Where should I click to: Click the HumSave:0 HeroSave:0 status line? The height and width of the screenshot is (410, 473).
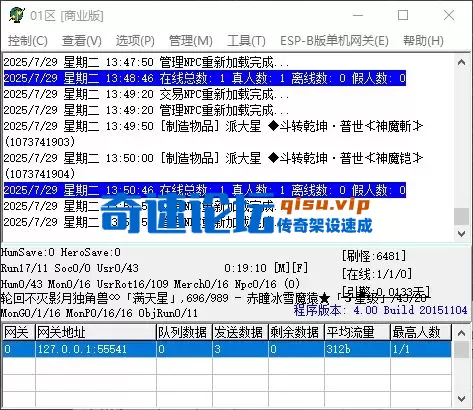coord(61,252)
